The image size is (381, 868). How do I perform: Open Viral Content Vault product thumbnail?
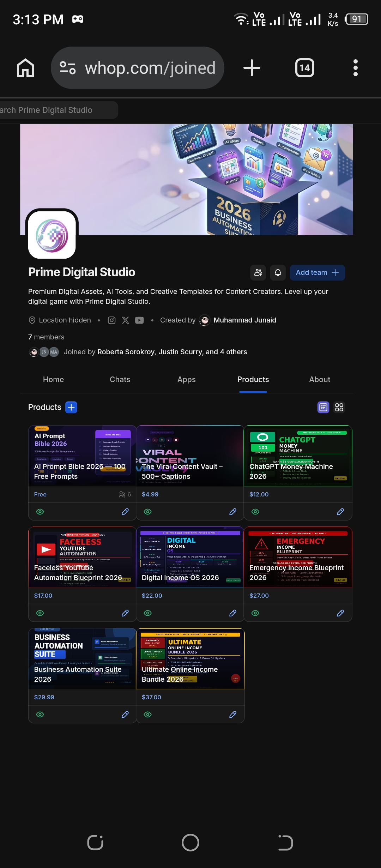tap(190, 456)
